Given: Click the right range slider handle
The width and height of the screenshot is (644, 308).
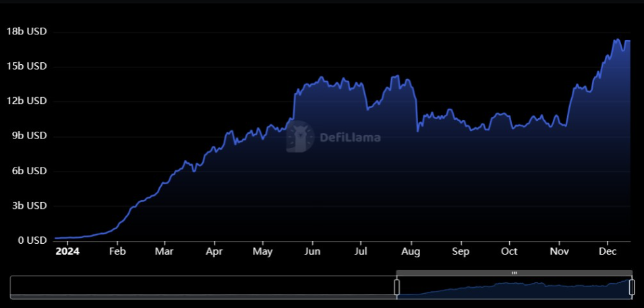Looking at the screenshot, I should point(632,287).
